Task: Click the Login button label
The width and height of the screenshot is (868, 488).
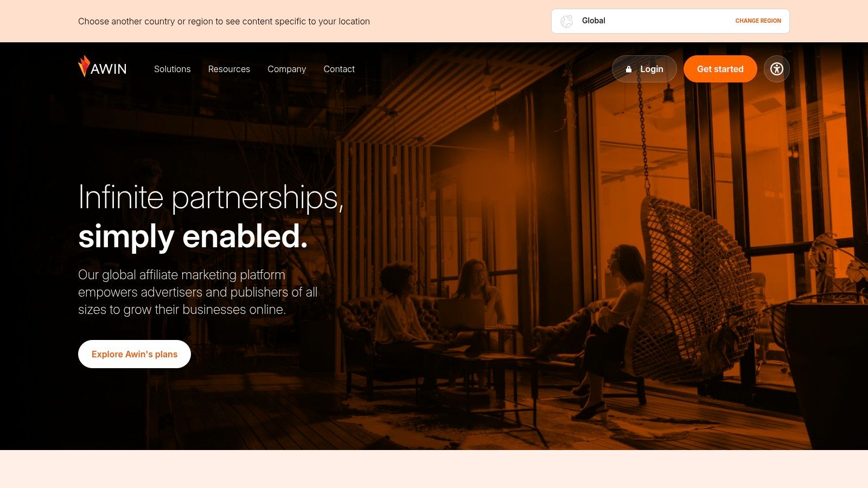Action: [x=652, y=69]
